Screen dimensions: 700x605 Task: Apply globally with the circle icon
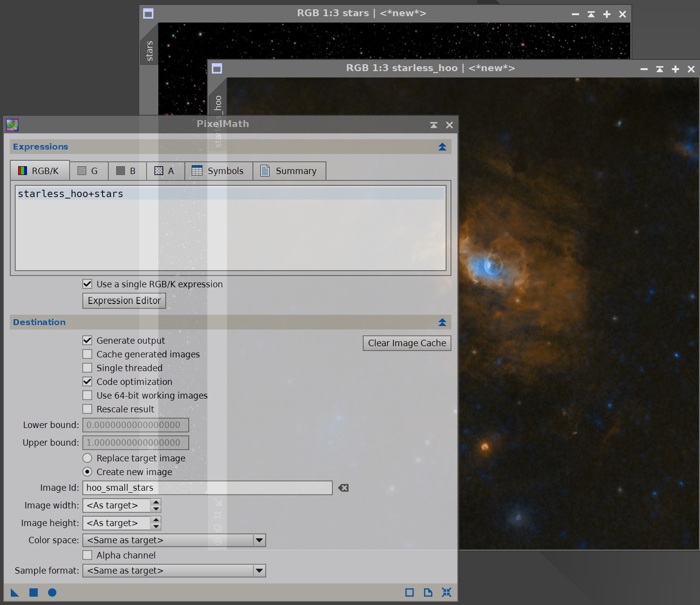coord(52,593)
